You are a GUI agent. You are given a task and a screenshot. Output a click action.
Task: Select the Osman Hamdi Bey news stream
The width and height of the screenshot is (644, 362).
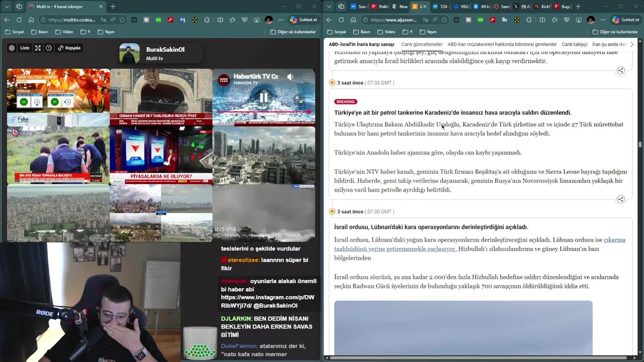click(x=161, y=97)
